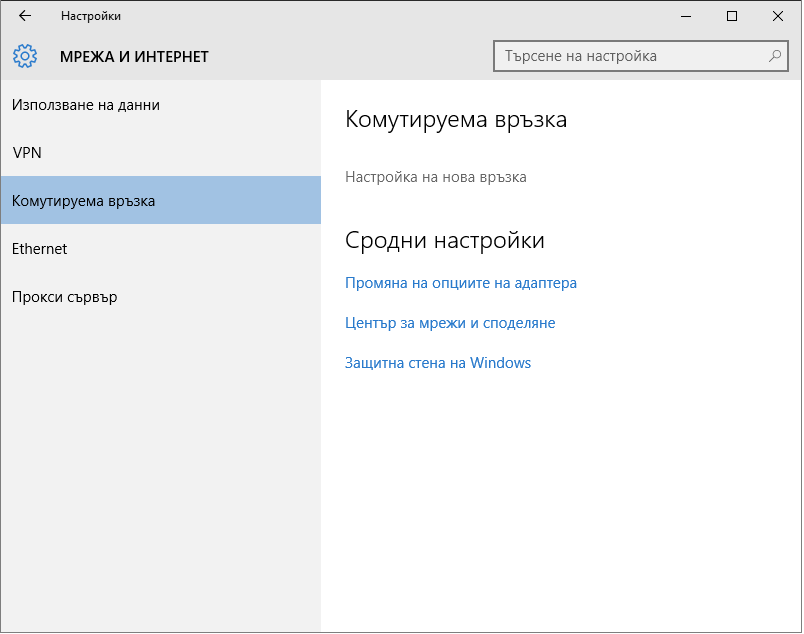Click the settings gear icon
Screen dimensions: 804x634
pos(25,56)
